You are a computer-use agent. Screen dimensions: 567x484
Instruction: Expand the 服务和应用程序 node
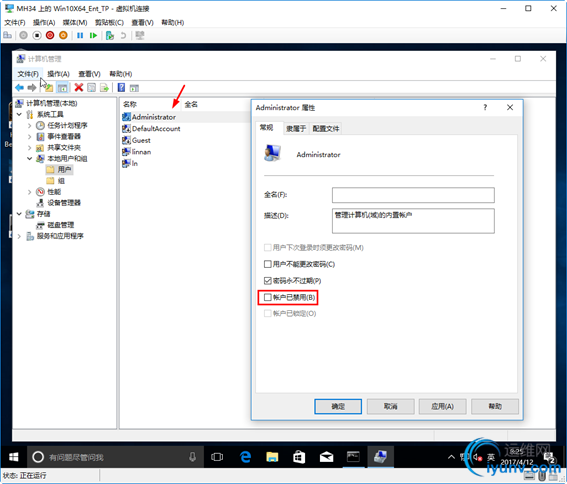click(x=20, y=236)
